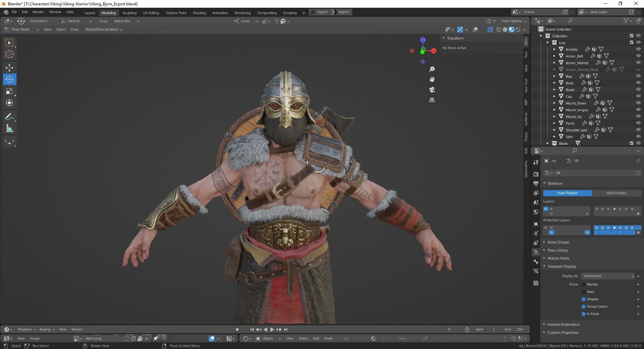Click the Zoom viewport gizmo icon
The image size is (644, 349).
point(432,69)
